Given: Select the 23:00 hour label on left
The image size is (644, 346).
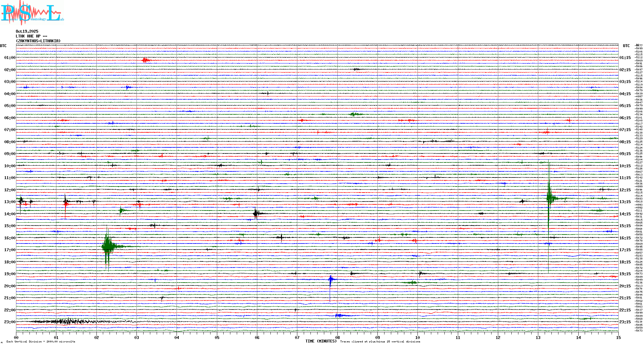Looking at the screenshot, I should tap(10, 322).
